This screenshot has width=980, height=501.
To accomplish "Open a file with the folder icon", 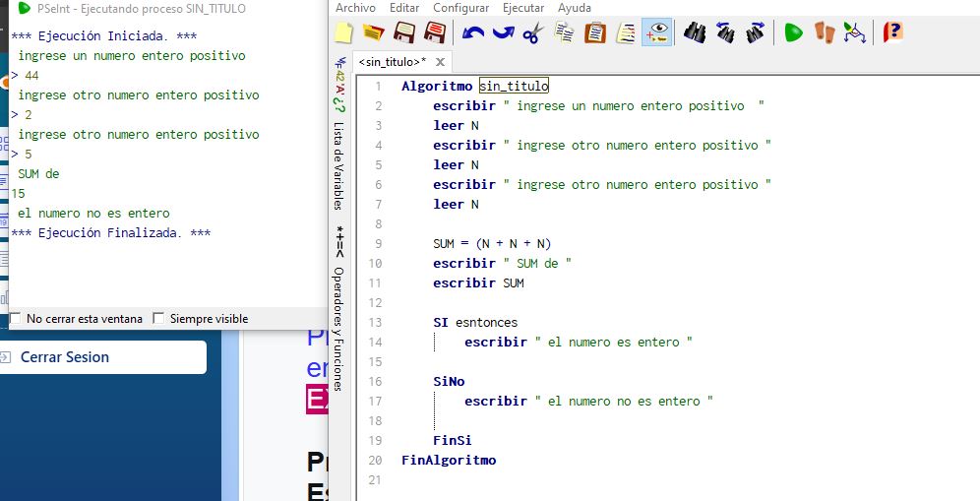I will 372,33.
